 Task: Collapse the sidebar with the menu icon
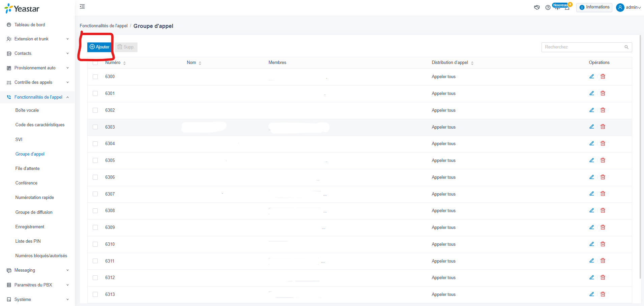point(82,6)
